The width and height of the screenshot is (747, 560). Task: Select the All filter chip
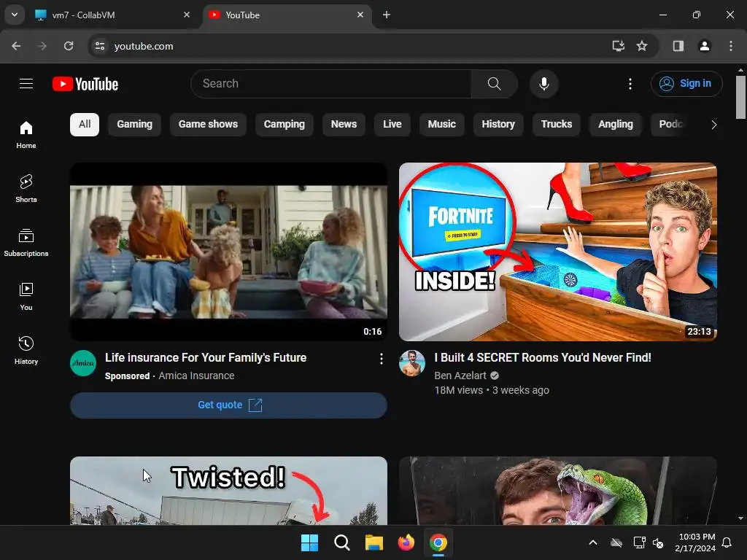(x=85, y=124)
